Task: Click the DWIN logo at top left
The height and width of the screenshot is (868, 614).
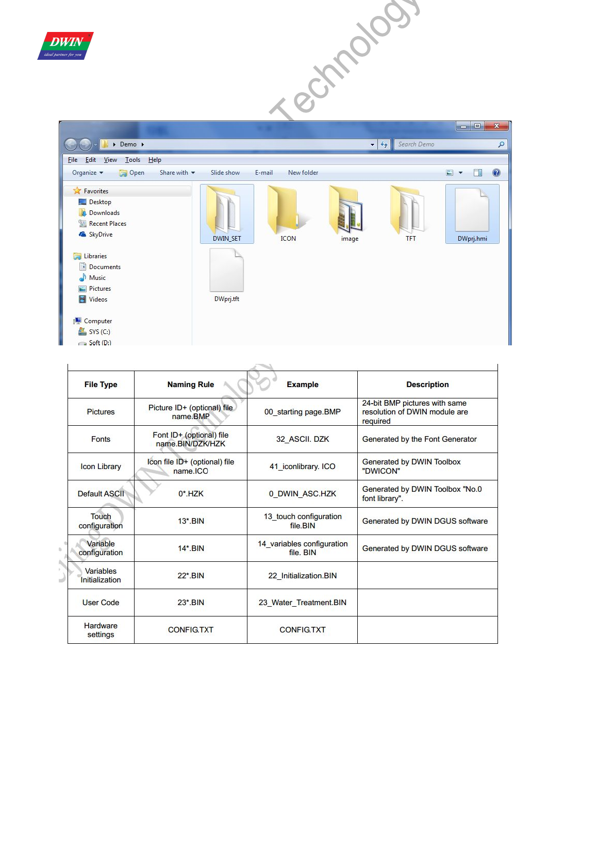Action: pos(65,46)
